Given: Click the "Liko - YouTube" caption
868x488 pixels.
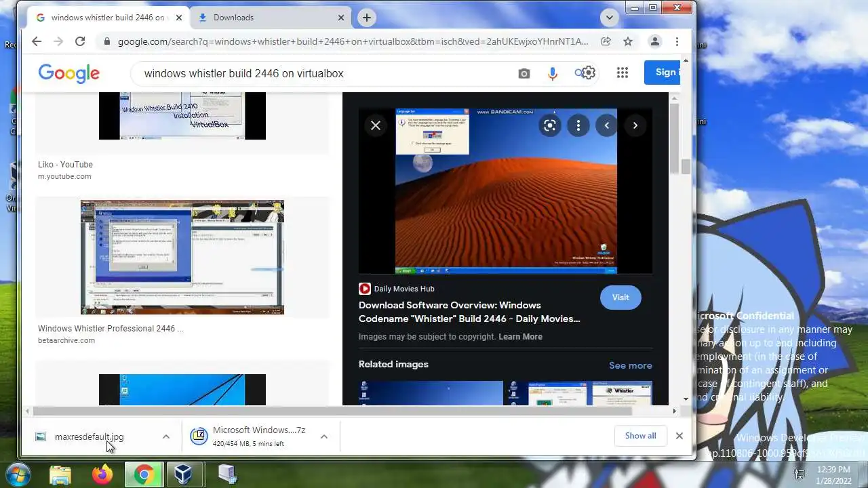Looking at the screenshot, I should [65, 165].
